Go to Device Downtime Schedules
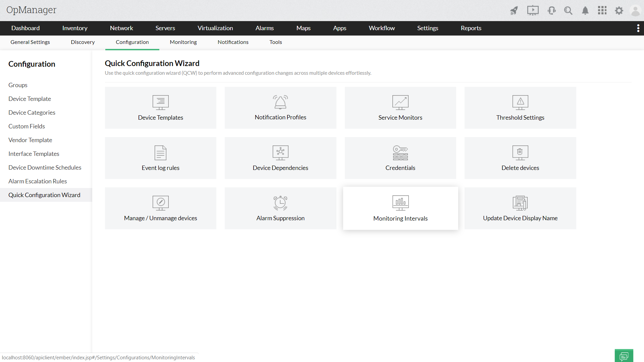The image size is (644, 362). [45, 168]
